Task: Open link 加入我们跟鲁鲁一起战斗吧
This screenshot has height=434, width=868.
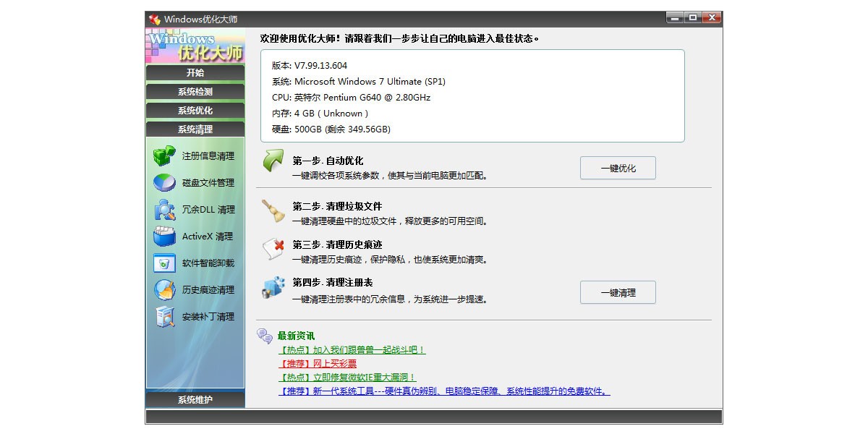Action: (x=352, y=350)
